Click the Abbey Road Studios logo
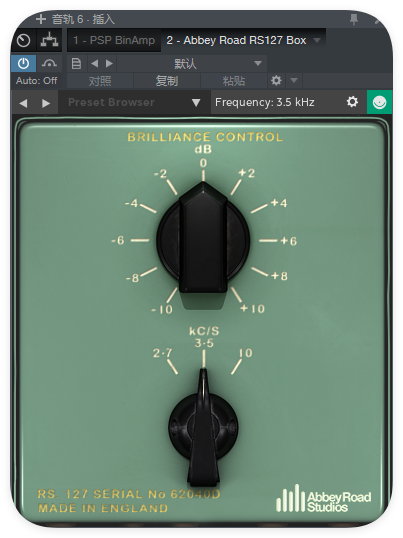 [x=323, y=499]
